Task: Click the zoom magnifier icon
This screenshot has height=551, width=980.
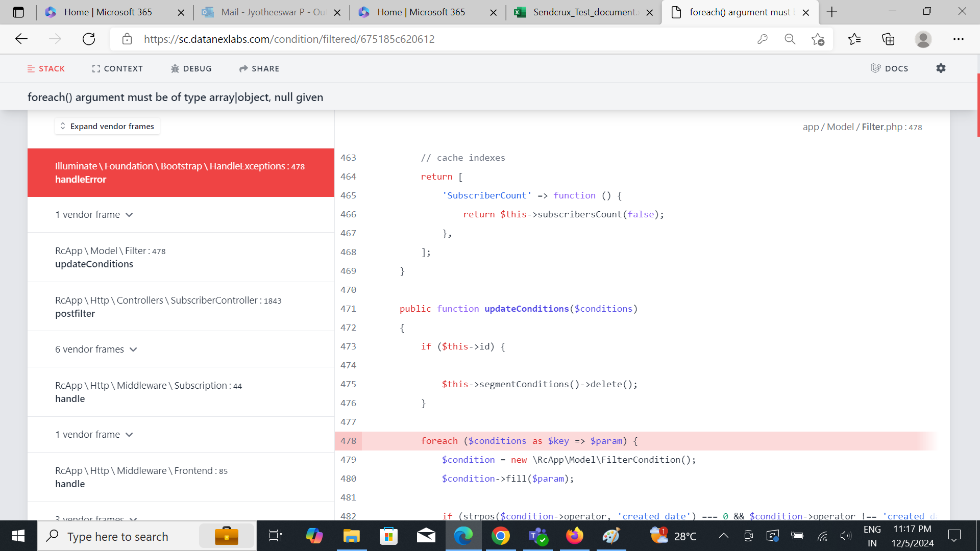Action: 790,39
